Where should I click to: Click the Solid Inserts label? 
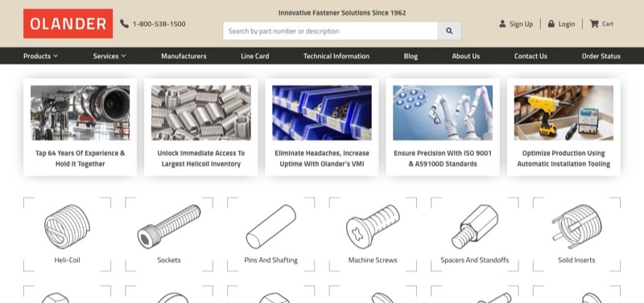coord(576,260)
